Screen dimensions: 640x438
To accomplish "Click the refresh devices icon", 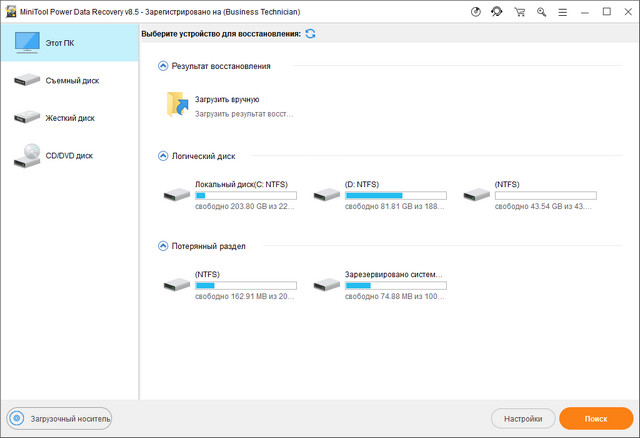I will point(311,34).
